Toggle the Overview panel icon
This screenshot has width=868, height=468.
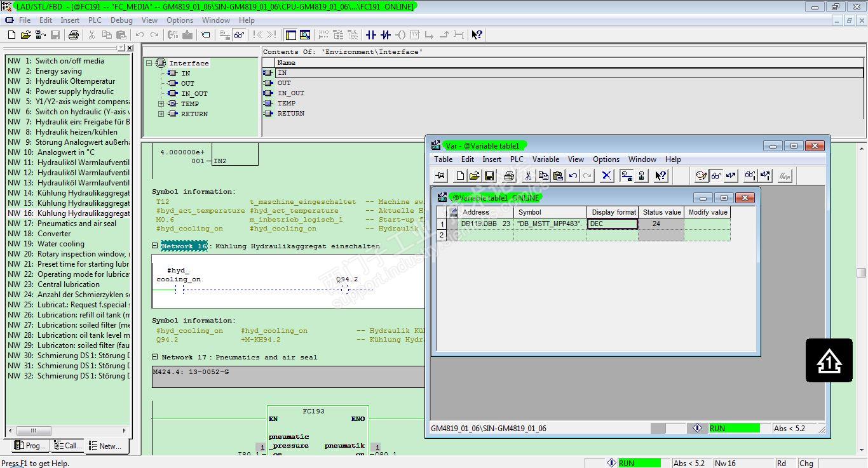291,35
